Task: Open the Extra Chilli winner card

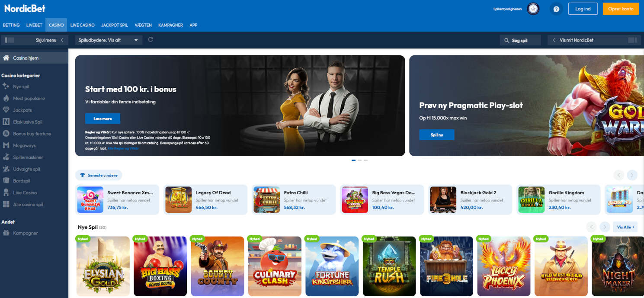Action: [294, 200]
